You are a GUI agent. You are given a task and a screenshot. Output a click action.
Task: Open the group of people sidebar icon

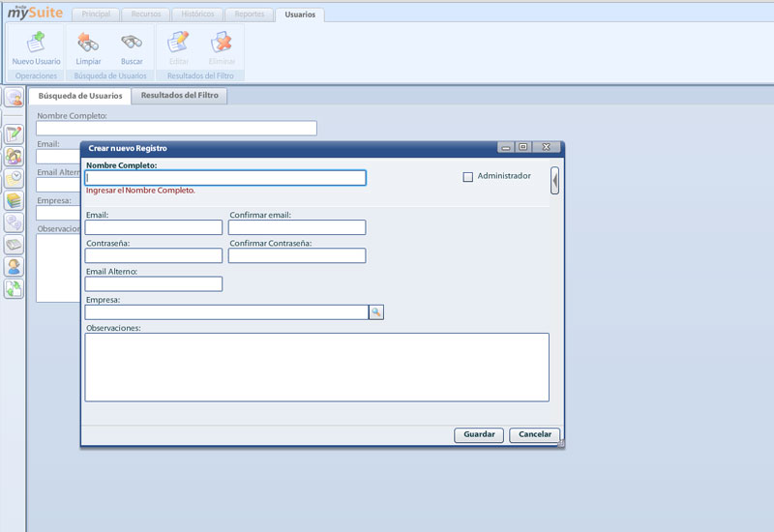14,157
